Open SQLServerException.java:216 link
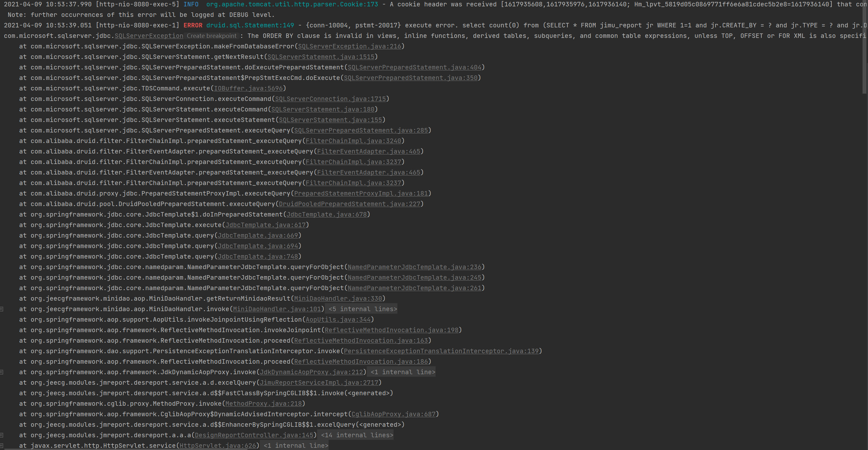 [x=349, y=46]
